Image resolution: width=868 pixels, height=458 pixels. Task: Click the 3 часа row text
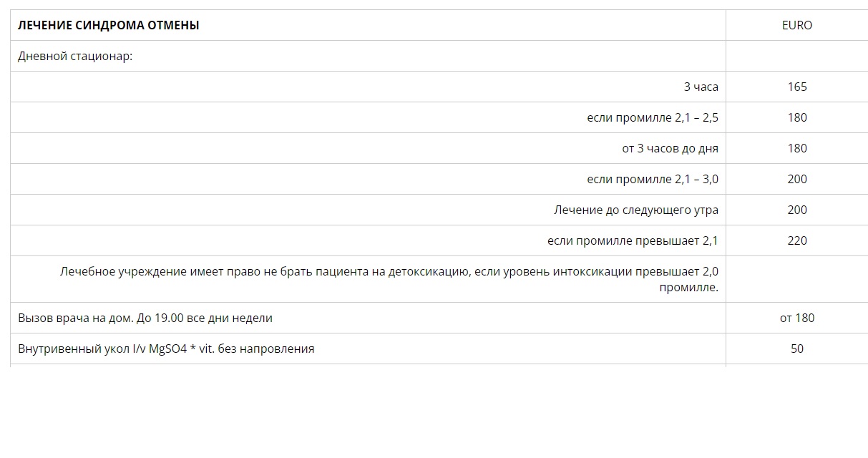click(701, 87)
